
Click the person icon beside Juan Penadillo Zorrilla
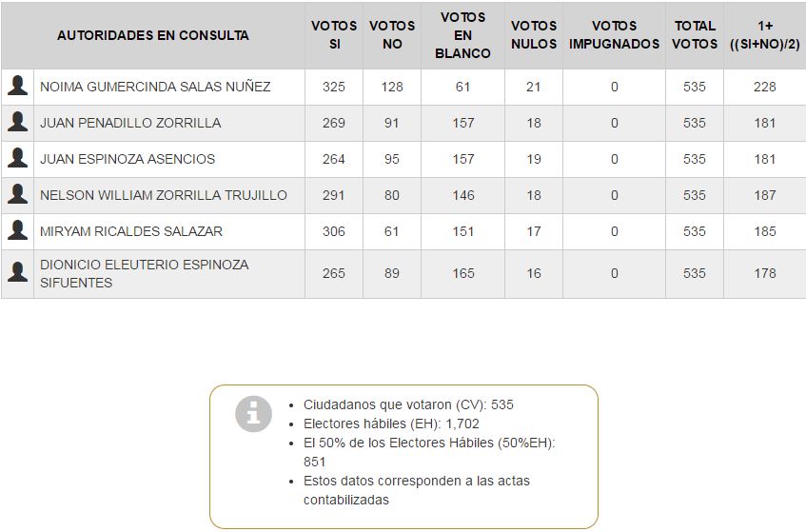pyautogui.click(x=17, y=123)
